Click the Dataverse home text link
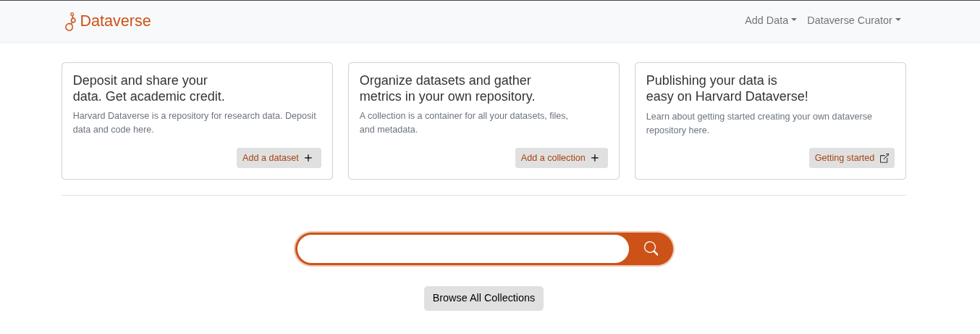Image resolution: width=980 pixels, height=334 pixels. 115,21
